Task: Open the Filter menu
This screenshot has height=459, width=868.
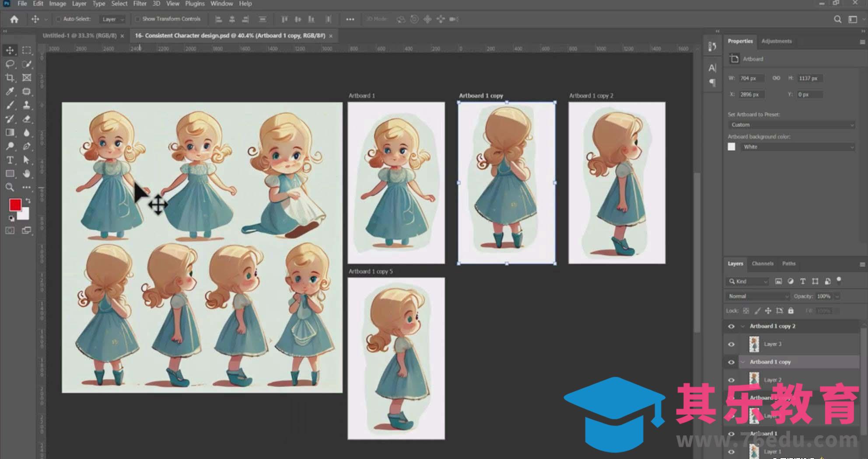Action: 140,3
